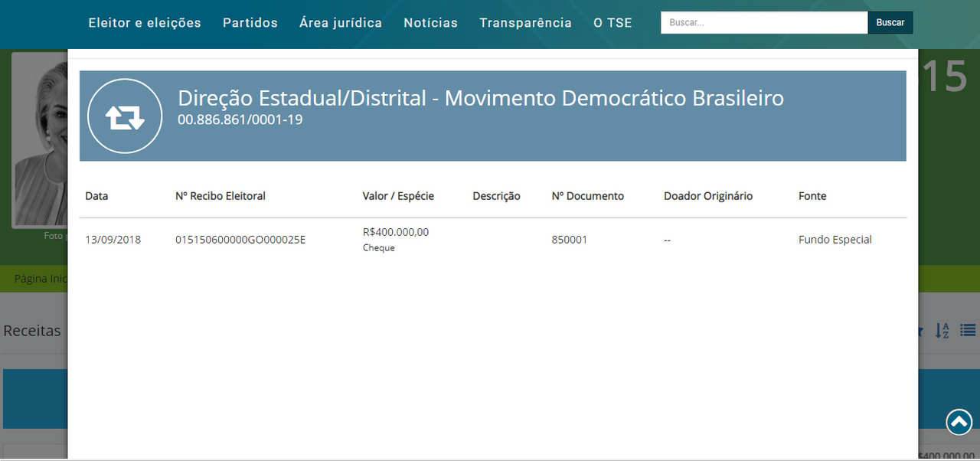Viewport: 980px width, 461px height.
Task: Click the Nº Recibo Eleitoral column header
Action: [x=220, y=196]
